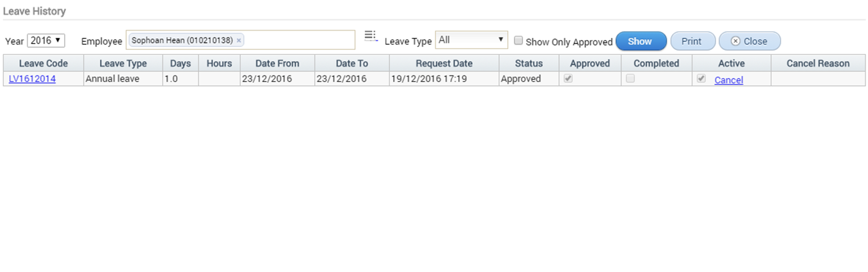Image resolution: width=868 pixels, height=272 pixels.
Task: Open the employee list picker icon
Action: coord(371,36)
